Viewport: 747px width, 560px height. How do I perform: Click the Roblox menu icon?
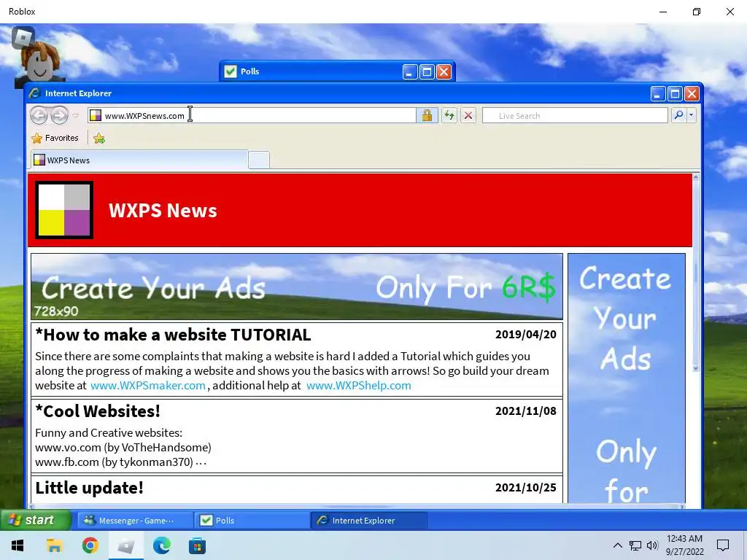click(x=23, y=38)
